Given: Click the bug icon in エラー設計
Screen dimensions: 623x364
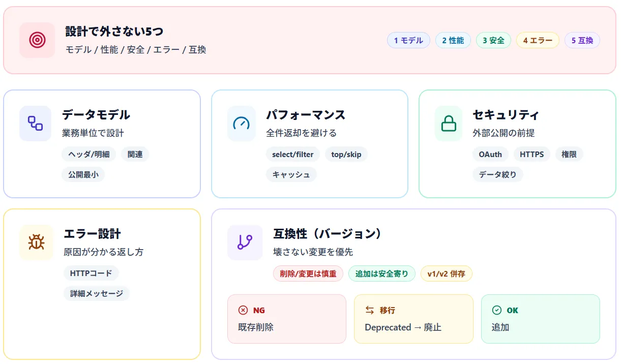Looking at the screenshot, I should coord(36,242).
